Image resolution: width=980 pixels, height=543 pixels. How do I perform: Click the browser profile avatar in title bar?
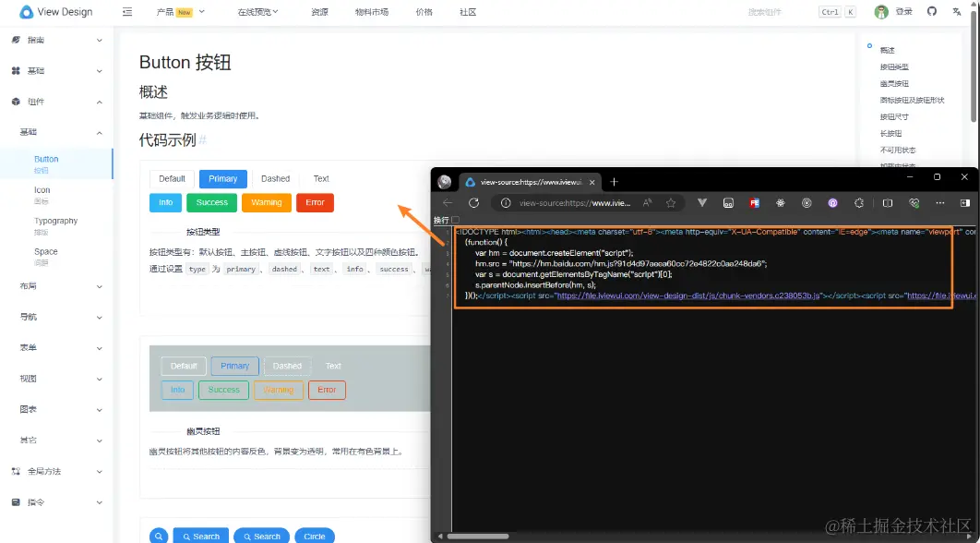click(445, 181)
